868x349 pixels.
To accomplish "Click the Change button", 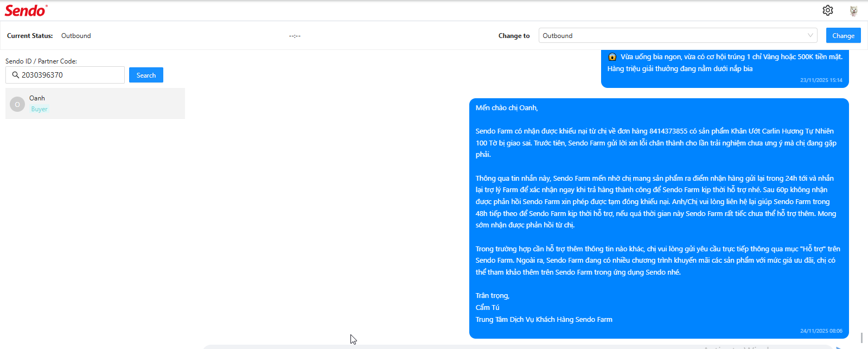I will [x=843, y=35].
